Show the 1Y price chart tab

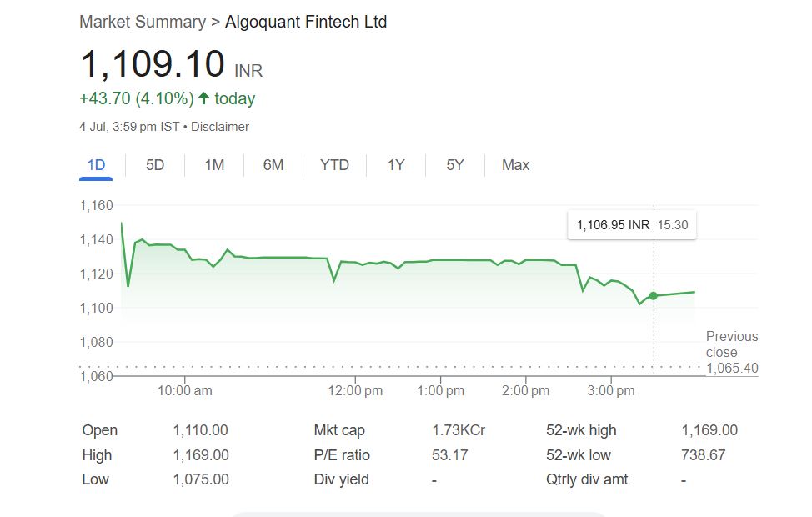(396, 165)
